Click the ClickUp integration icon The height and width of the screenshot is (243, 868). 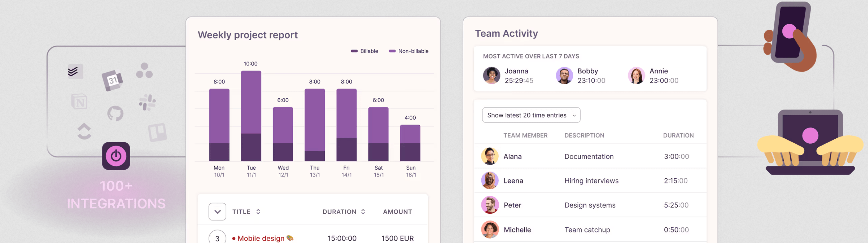84,131
